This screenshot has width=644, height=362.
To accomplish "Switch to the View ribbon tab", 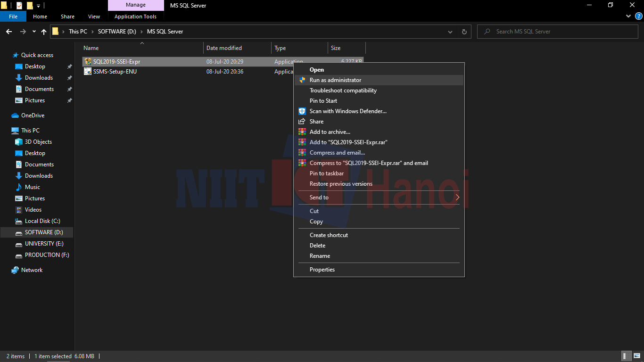I will [x=94, y=16].
